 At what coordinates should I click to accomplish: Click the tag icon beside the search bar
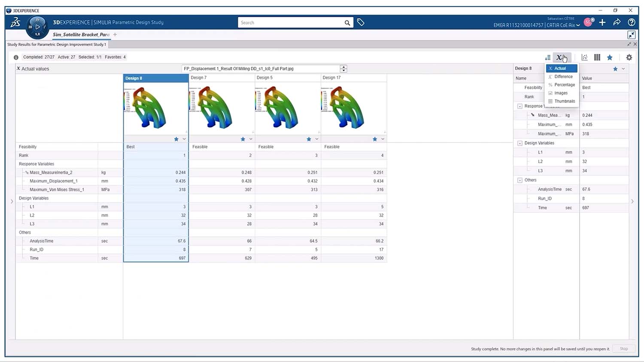[360, 22]
